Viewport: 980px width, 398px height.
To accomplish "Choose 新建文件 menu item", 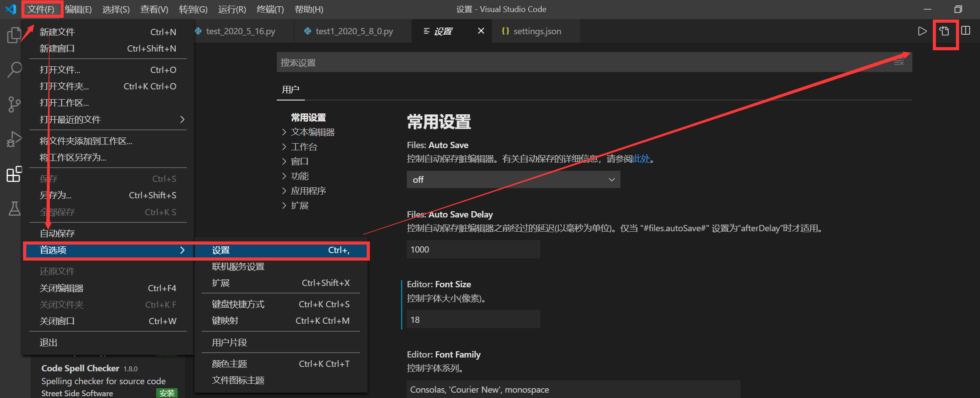I will pyautogui.click(x=108, y=32).
